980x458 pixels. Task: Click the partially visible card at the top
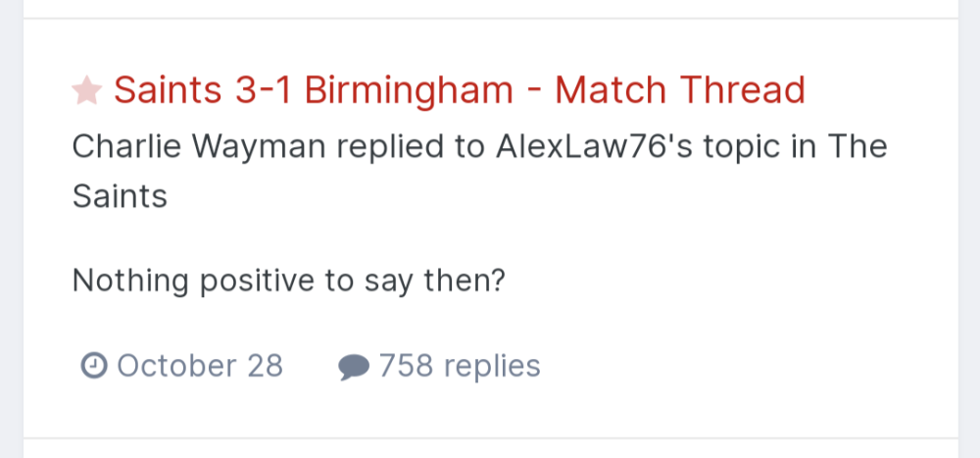490,7
